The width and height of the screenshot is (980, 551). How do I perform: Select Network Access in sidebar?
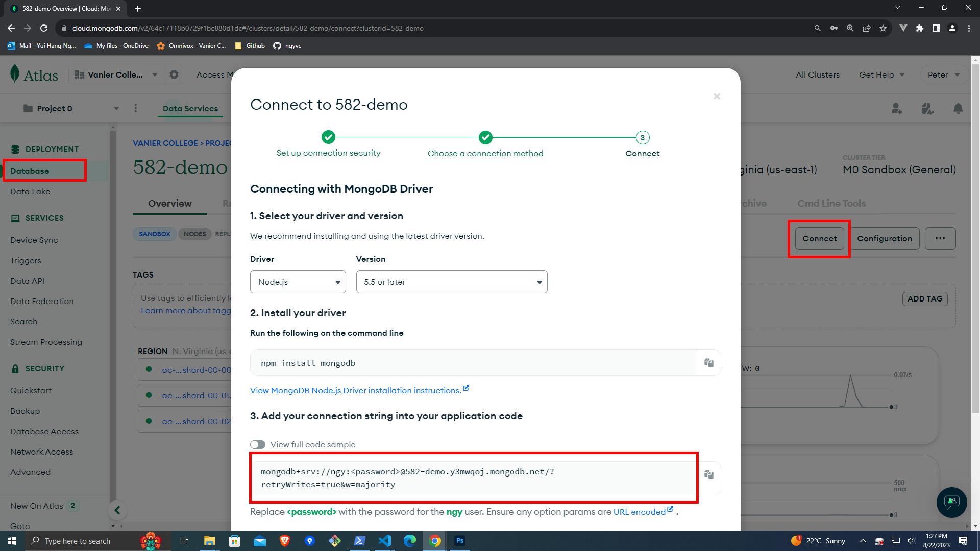(41, 452)
